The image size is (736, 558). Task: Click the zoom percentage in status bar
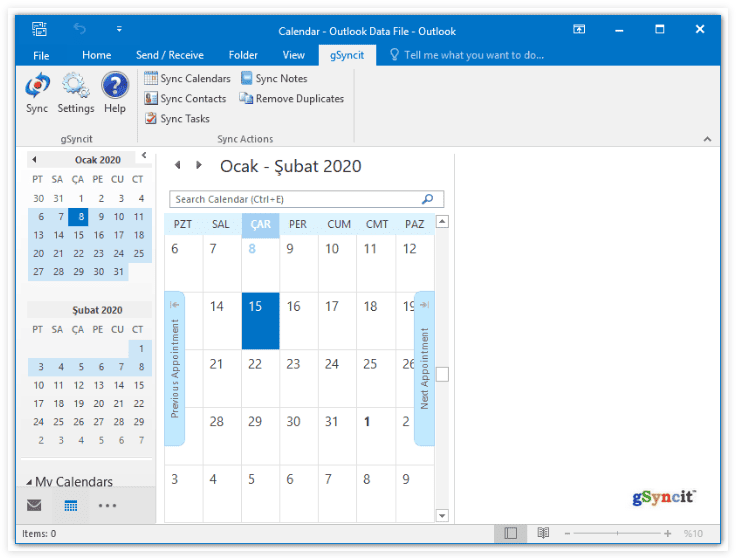pyautogui.click(x=693, y=534)
